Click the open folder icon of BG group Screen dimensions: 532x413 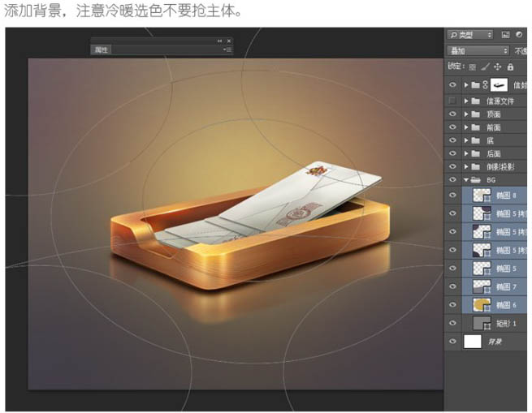476,179
